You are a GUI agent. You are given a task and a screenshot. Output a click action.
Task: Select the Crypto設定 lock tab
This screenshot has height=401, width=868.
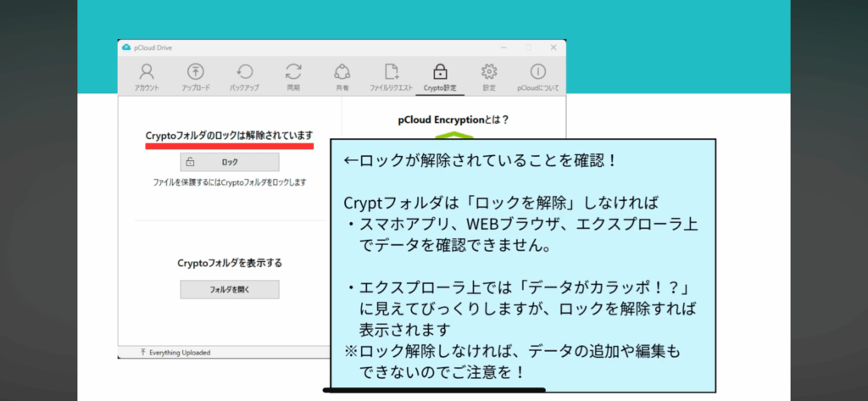[x=440, y=76]
